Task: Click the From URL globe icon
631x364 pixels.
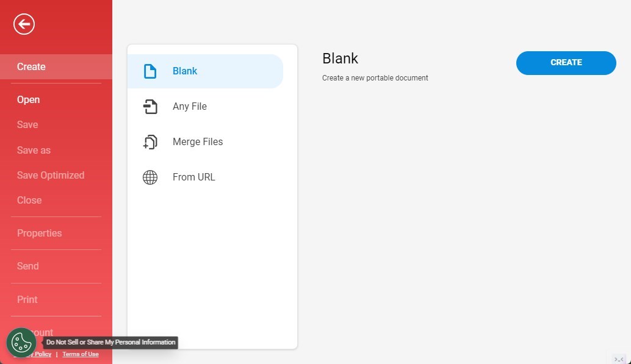Action: point(150,177)
